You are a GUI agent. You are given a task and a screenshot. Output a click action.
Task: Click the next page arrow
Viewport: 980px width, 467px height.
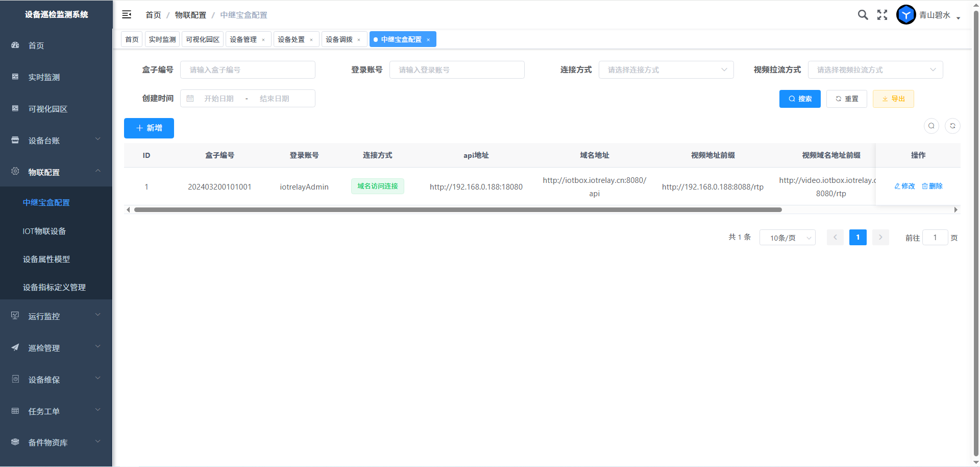tap(880, 237)
